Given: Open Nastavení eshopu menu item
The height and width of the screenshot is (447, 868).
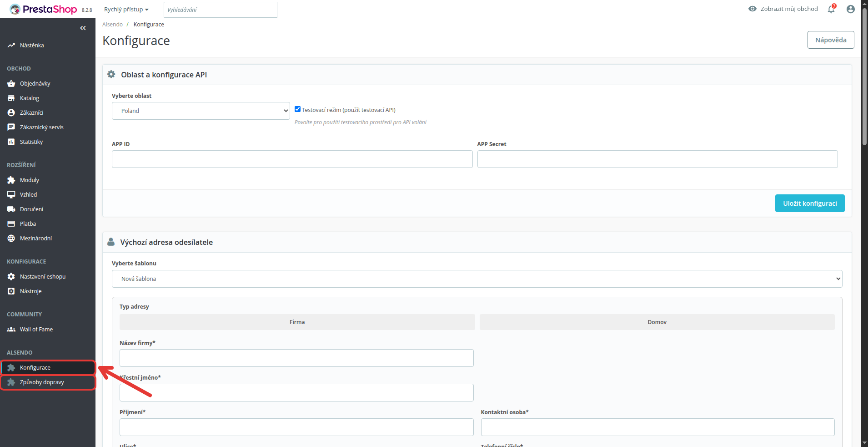Looking at the screenshot, I should point(48,277).
